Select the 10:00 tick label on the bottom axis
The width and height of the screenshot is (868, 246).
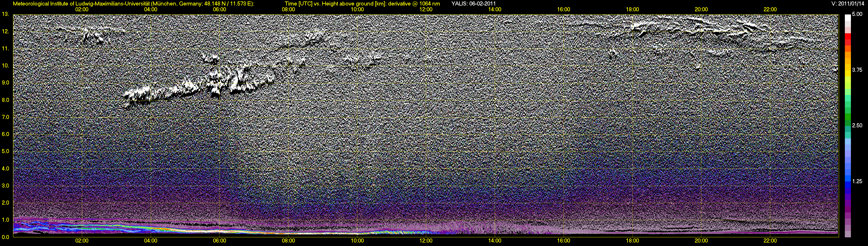tap(357, 241)
